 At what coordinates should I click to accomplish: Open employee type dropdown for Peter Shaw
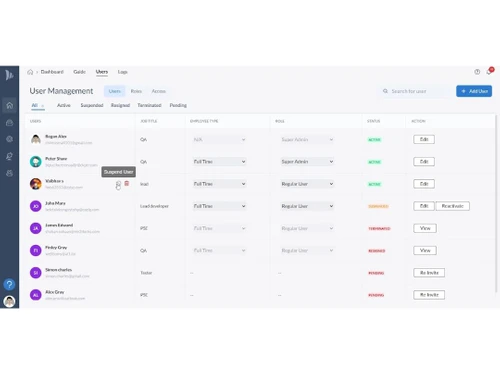pos(219,162)
